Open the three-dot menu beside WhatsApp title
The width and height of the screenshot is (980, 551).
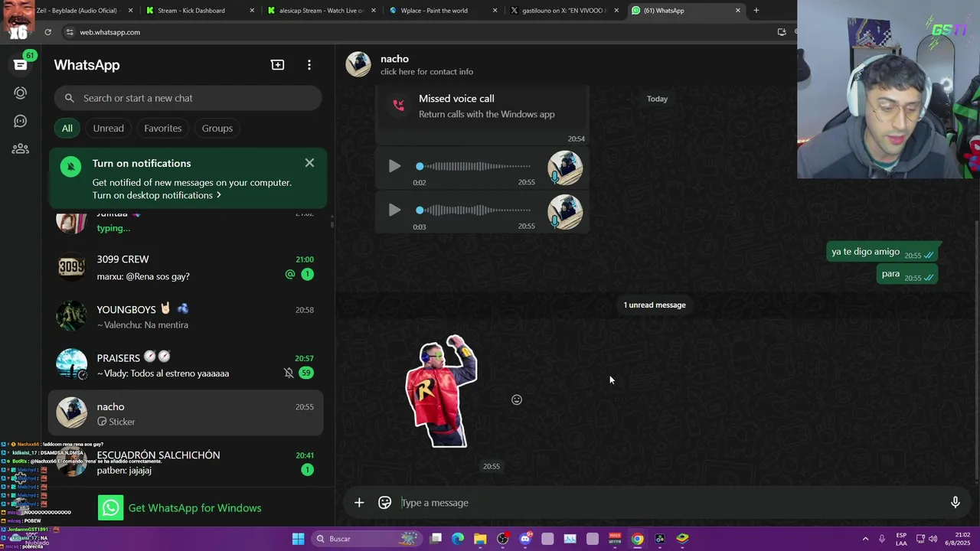pos(309,65)
